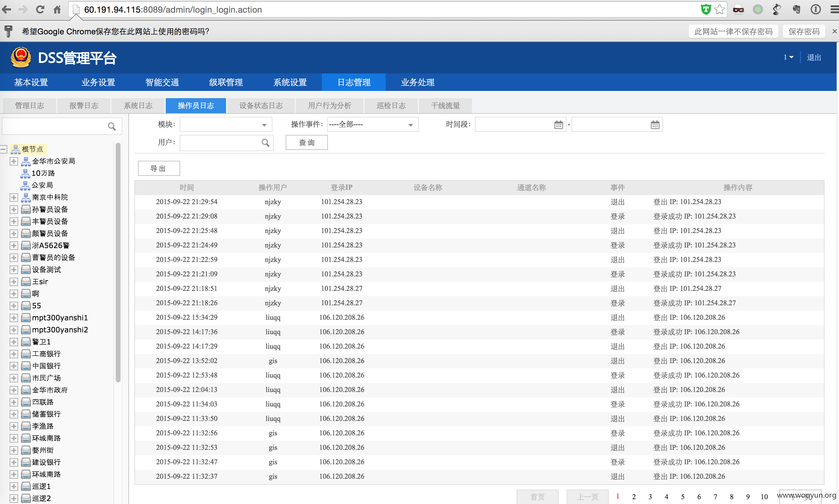Screen dimensions: 839x504
Task: Click device icon beside 王sir
Action: pos(26,282)
